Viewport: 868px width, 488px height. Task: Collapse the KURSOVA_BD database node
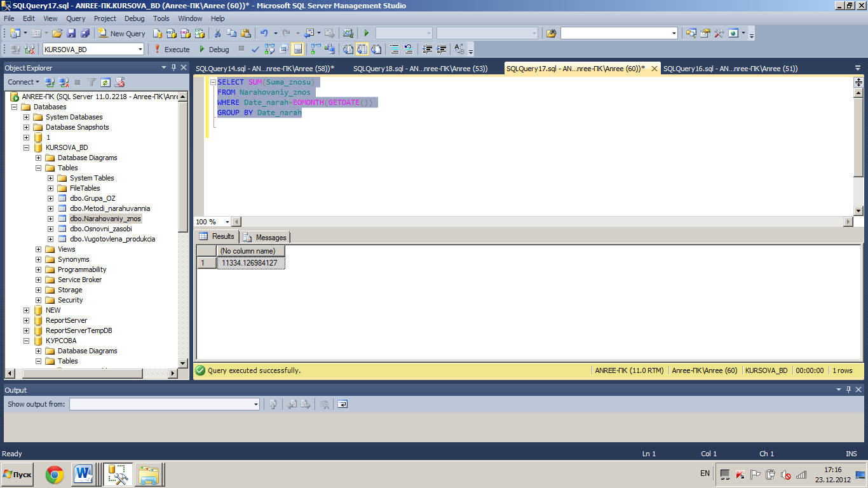[x=26, y=147]
